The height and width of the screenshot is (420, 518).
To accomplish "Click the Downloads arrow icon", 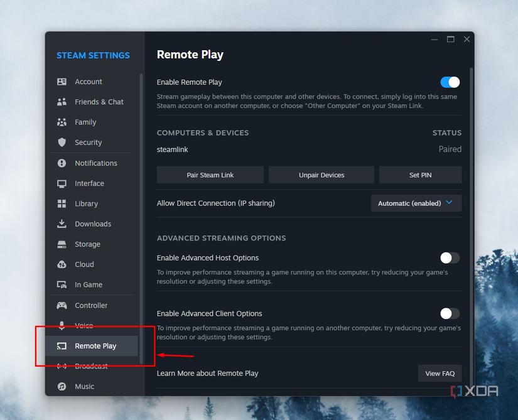I will (x=62, y=224).
